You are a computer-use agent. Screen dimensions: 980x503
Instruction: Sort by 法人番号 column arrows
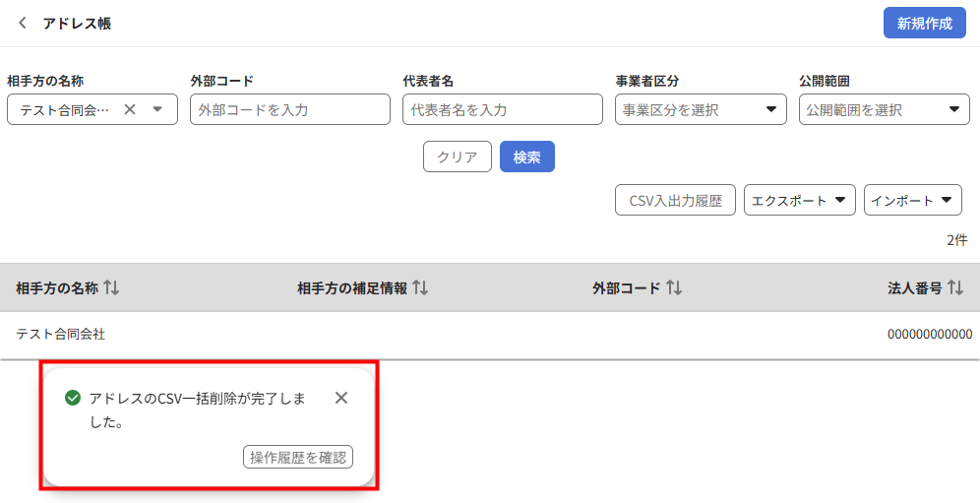[x=955, y=287]
